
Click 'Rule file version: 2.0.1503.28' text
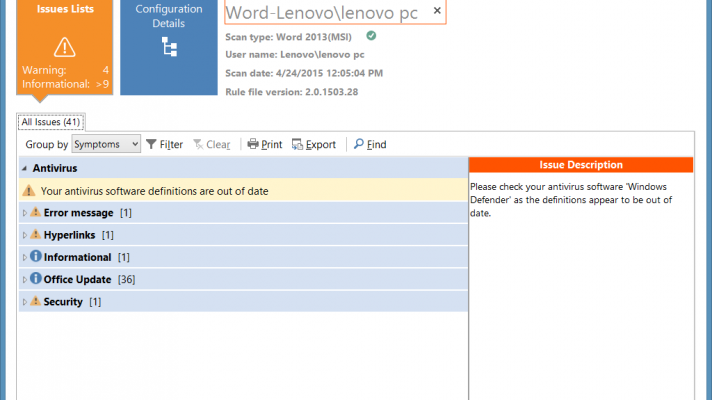[x=292, y=92]
